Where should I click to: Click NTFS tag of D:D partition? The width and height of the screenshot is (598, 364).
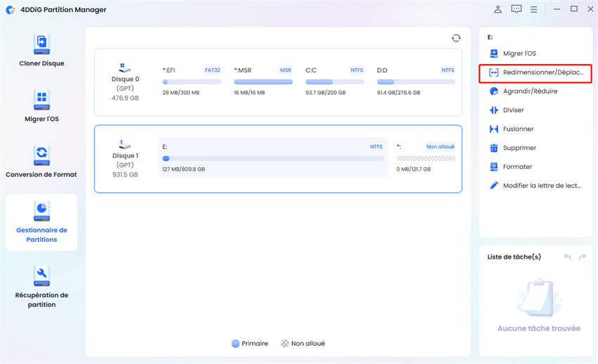(x=447, y=70)
